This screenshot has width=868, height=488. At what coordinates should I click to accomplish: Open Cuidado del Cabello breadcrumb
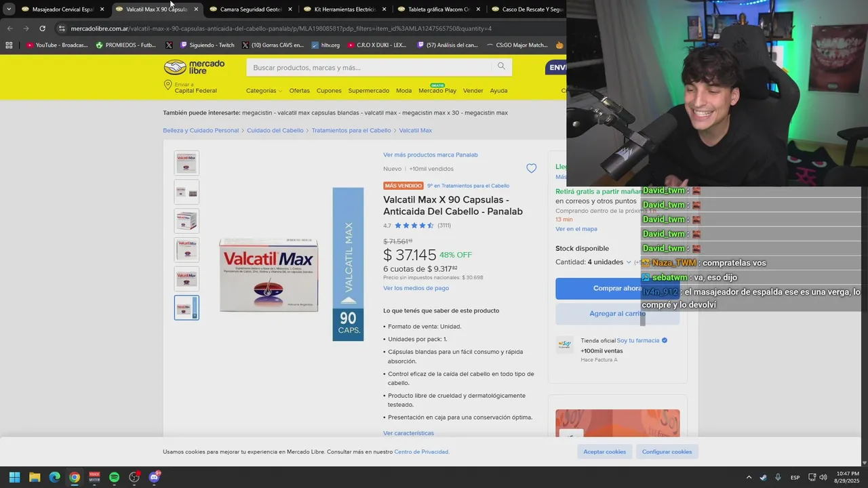[x=275, y=130]
